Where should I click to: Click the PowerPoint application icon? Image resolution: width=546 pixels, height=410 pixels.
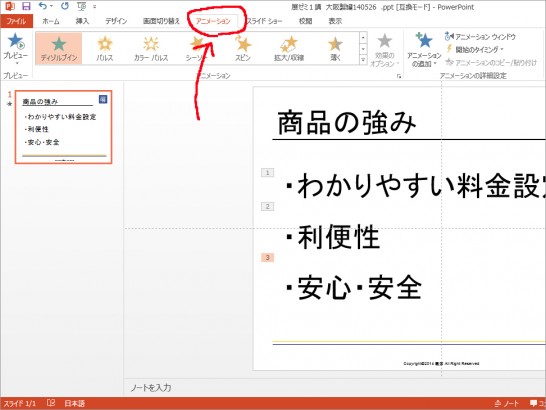(x=9, y=6)
